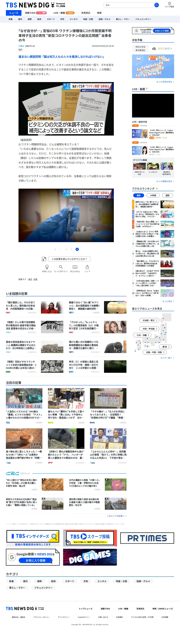Play the LIVE・動画 black video player
Viewport: 180px width, 644px height.
click(153, 105)
